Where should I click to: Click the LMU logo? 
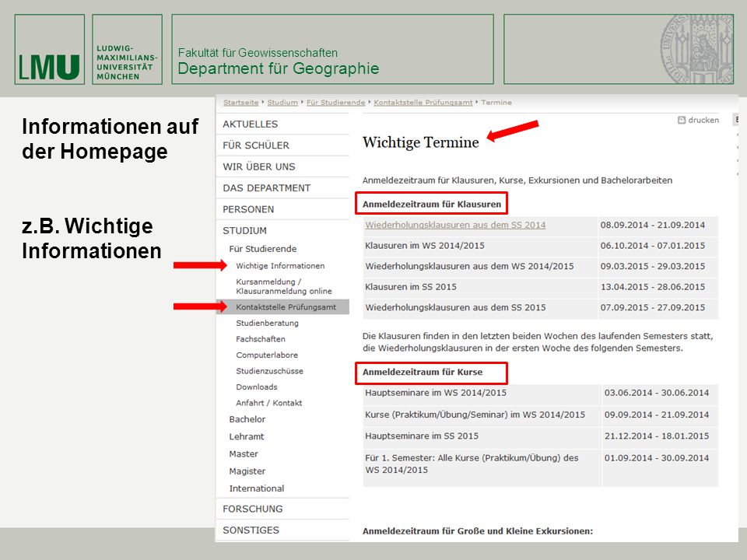pyautogui.click(x=50, y=50)
